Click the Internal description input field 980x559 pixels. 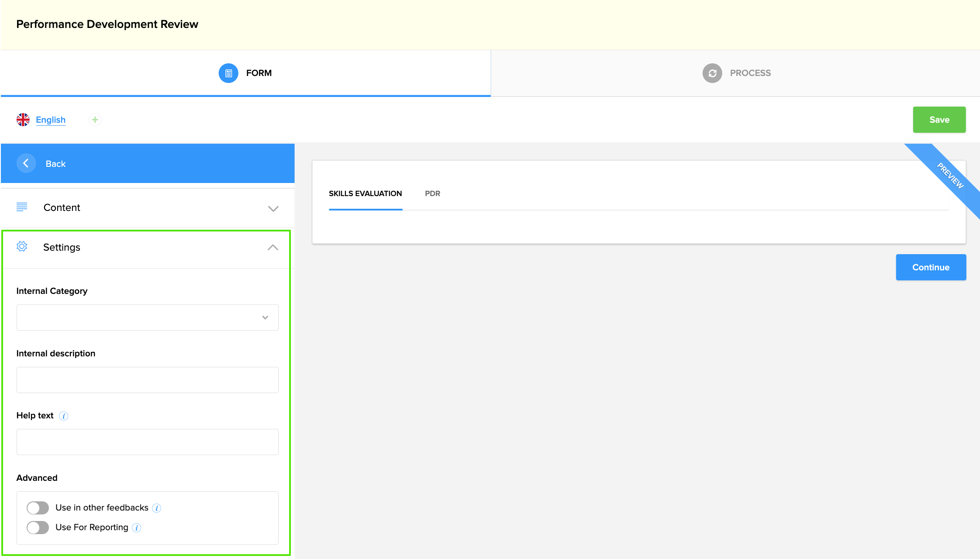tap(147, 380)
